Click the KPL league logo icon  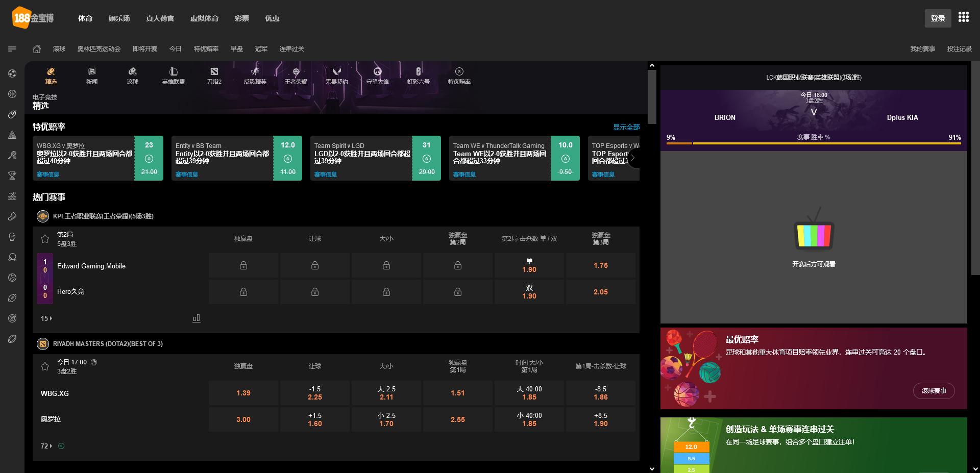43,216
